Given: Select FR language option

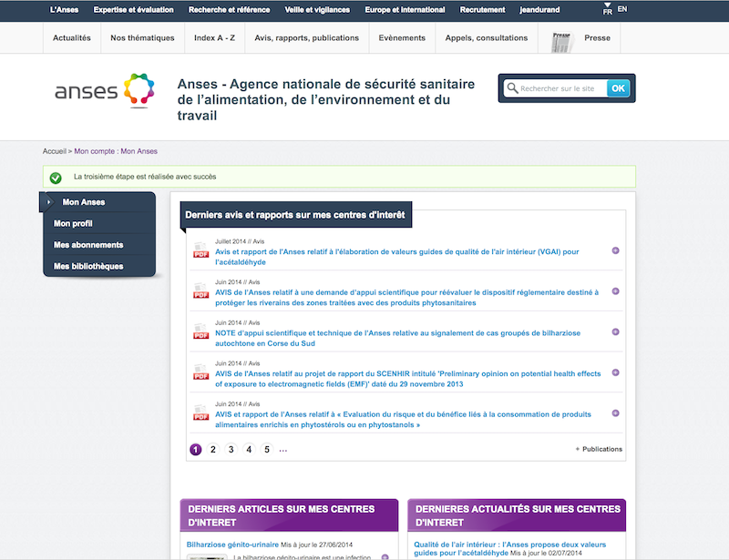Looking at the screenshot, I should tap(608, 13).
